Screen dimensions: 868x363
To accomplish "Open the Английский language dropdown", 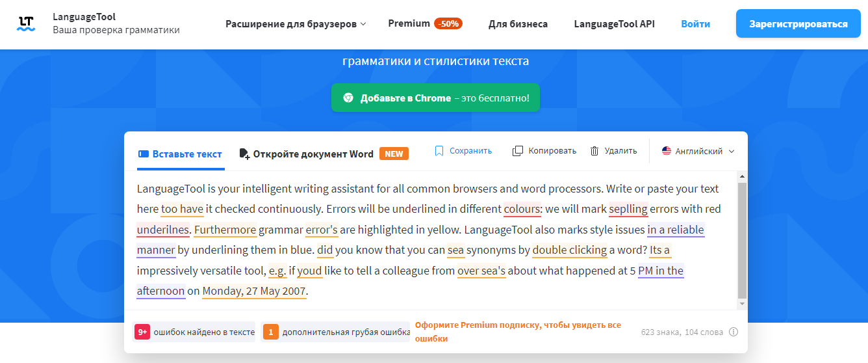I will point(698,151).
